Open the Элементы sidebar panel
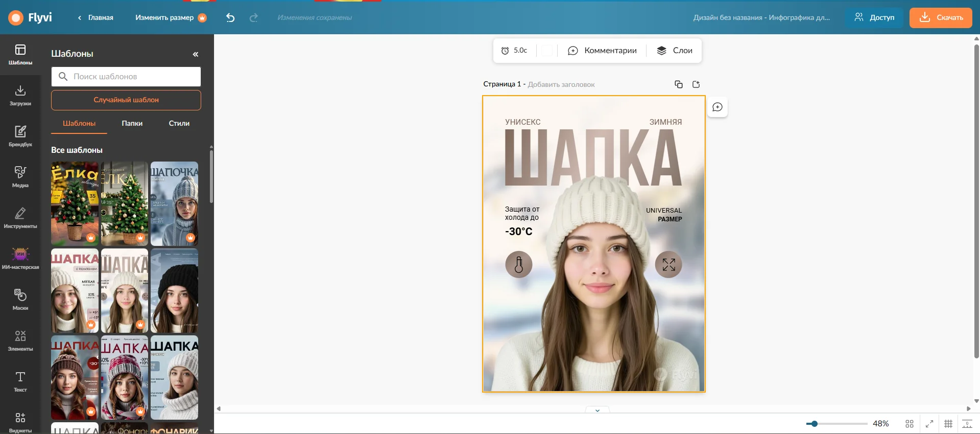This screenshot has height=434, width=980. pos(20,340)
